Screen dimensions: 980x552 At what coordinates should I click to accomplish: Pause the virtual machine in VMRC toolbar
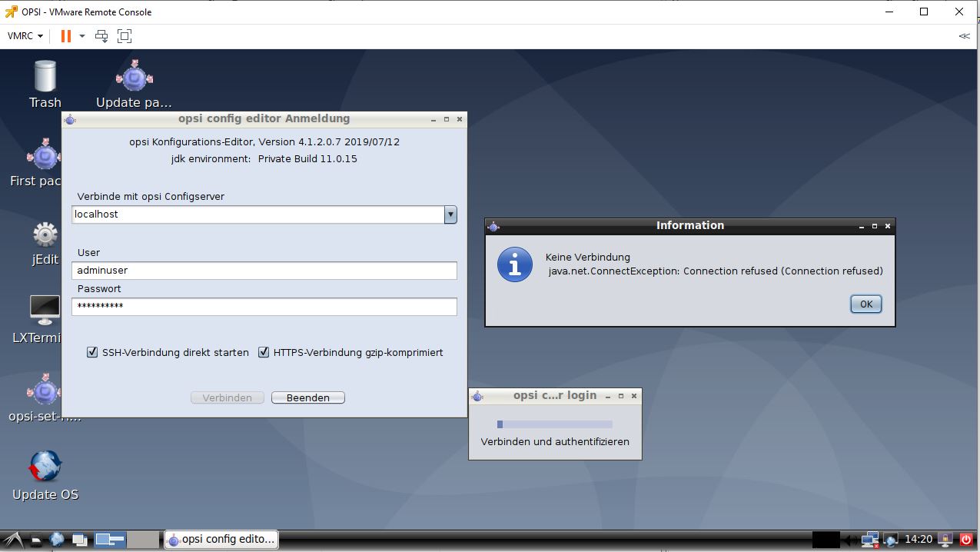[x=66, y=35]
